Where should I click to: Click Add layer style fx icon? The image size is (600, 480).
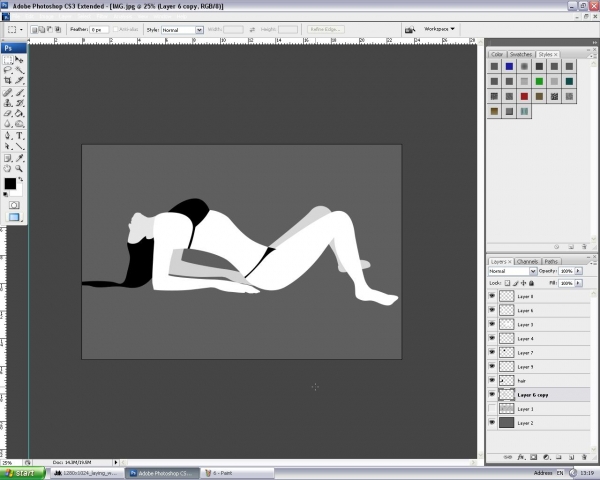pyautogui.click(x=521, y=457)
